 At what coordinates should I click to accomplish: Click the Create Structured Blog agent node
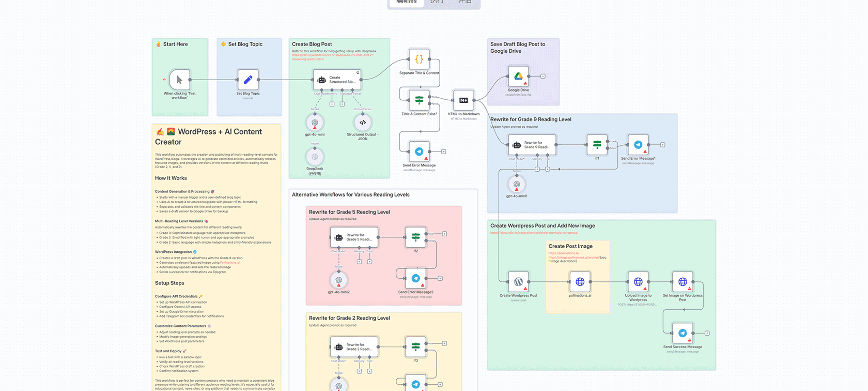336,80
